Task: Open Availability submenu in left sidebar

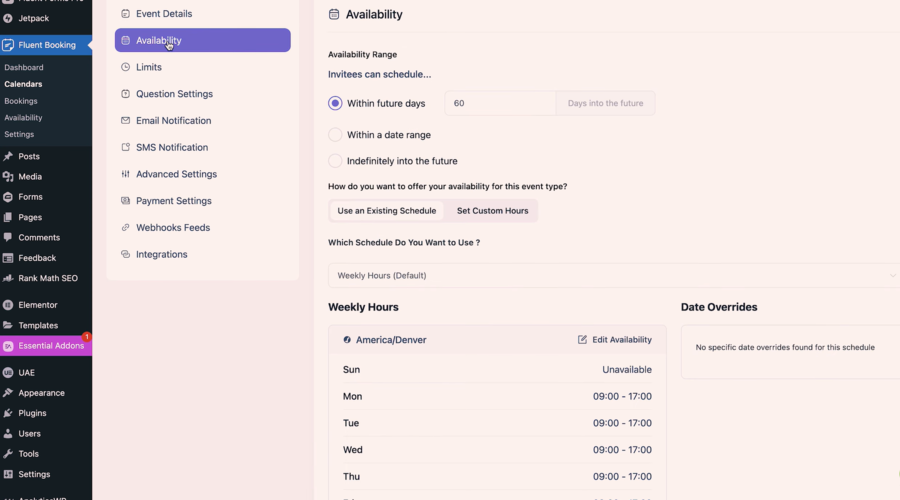Action: click(23, 118)
